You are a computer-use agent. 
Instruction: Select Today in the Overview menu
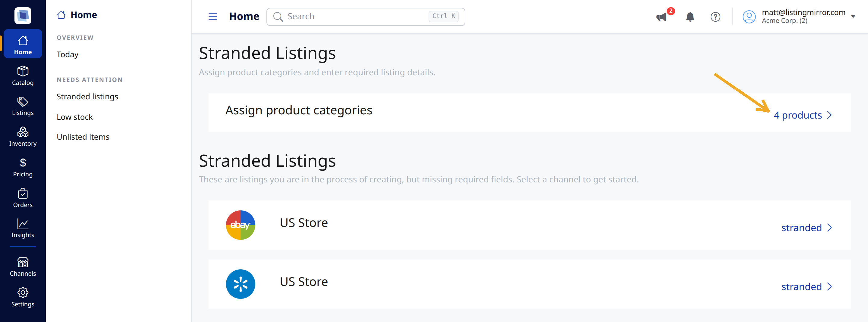tap(68, 54)
